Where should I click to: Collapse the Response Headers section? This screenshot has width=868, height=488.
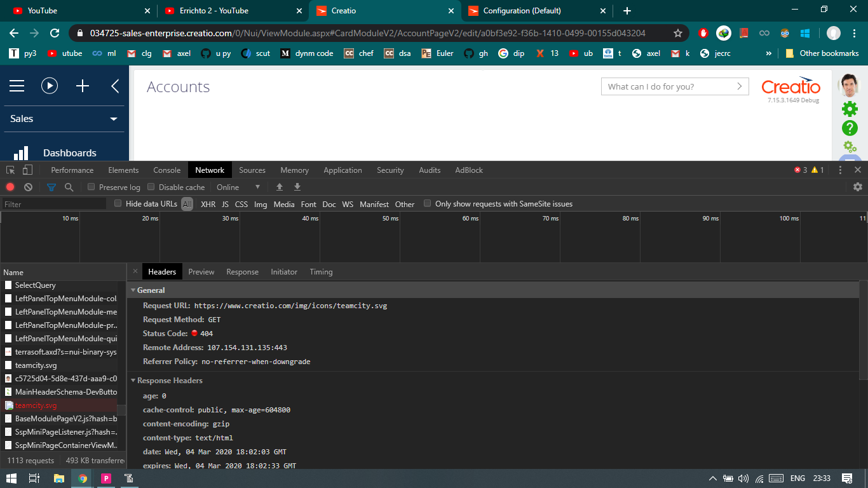(x=133, y=380)
